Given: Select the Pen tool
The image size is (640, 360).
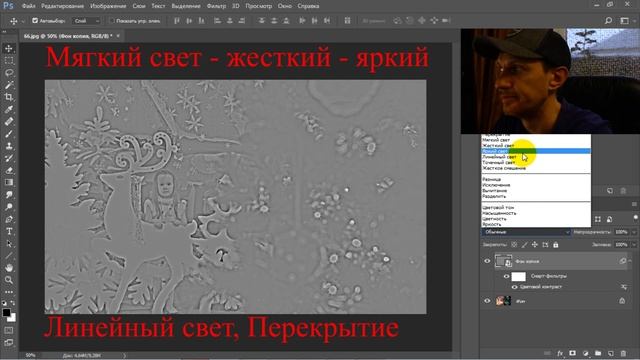Looking at the screenshot, I should coord(9,219).
